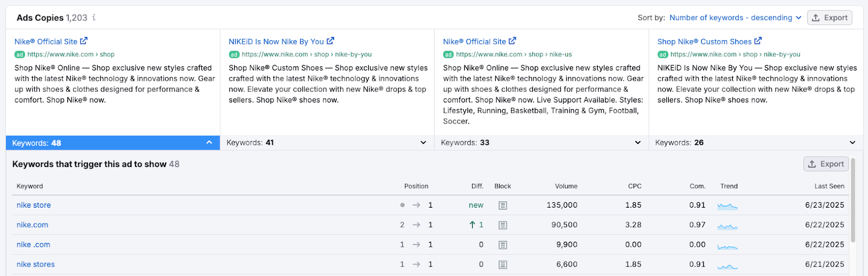Open external link icon next to NIKEiD Is Now Nike By You
Image resolution: width=868 pixels, height=276 pixels.
pyautogui.click(x=330, y=41)
